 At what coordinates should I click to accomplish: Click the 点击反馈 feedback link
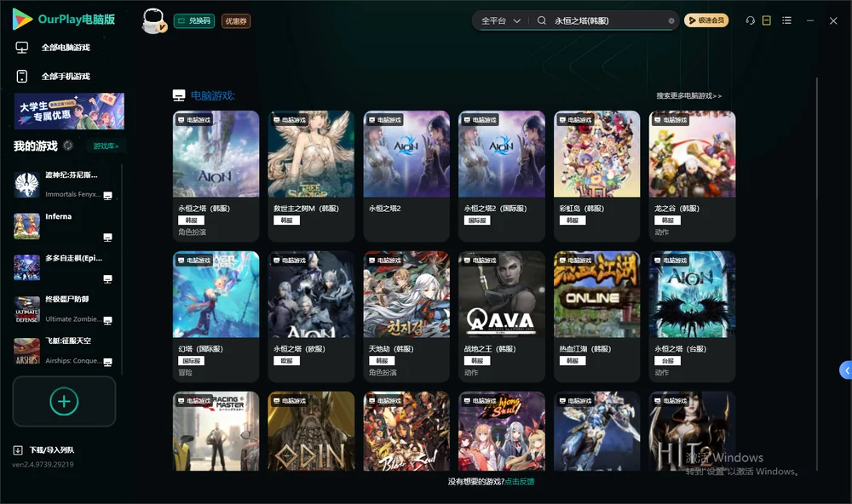520,481
